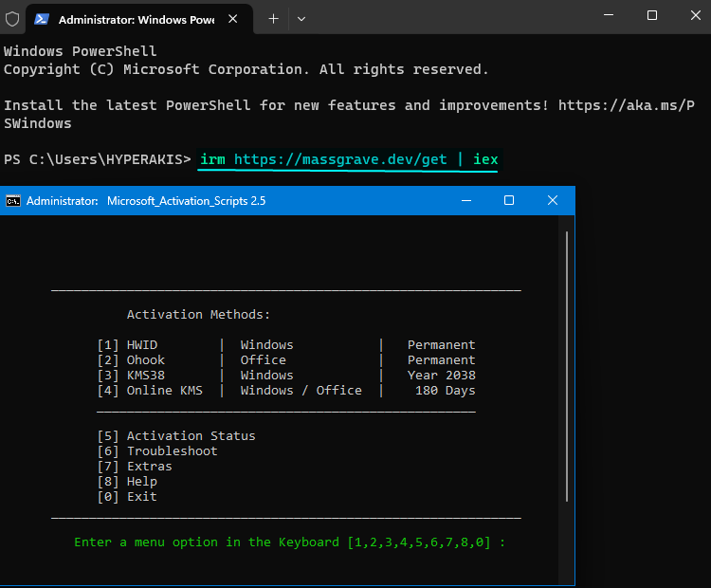Viewport: 711px width, 588px height.
Task: Click the shield icon in terminal title bar
Action: 12,19
